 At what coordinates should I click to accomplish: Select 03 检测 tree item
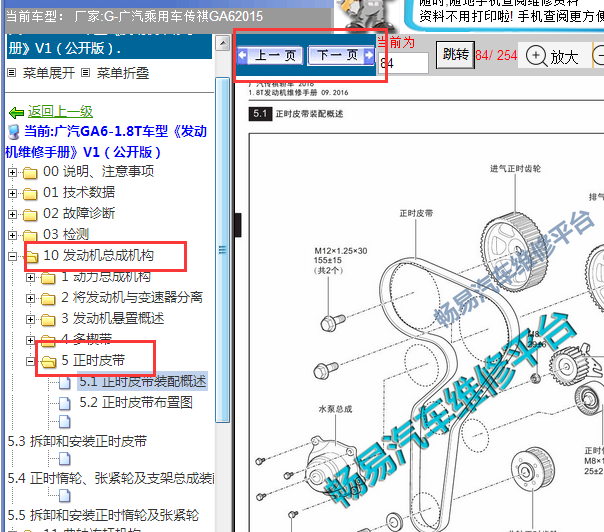(66, 234)
